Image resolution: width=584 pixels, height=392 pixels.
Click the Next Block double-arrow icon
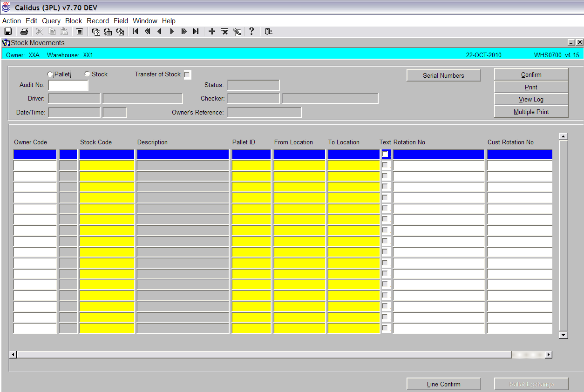click(x=184, y=31)
